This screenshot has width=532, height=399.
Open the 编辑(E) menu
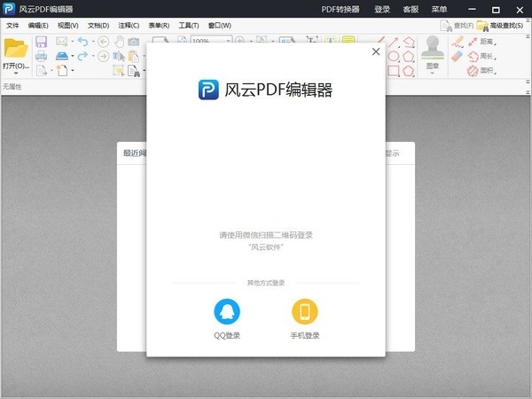pos(38,26)
